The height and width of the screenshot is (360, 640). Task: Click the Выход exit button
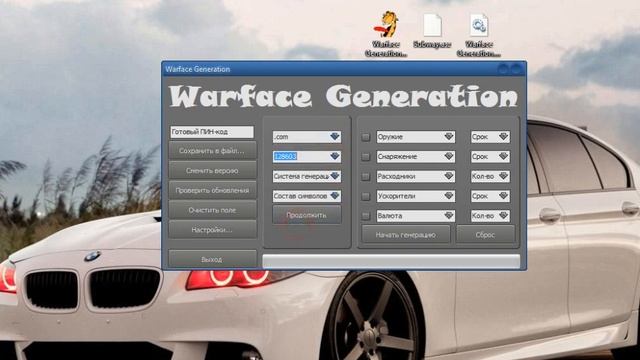click(x=212, y=259)
